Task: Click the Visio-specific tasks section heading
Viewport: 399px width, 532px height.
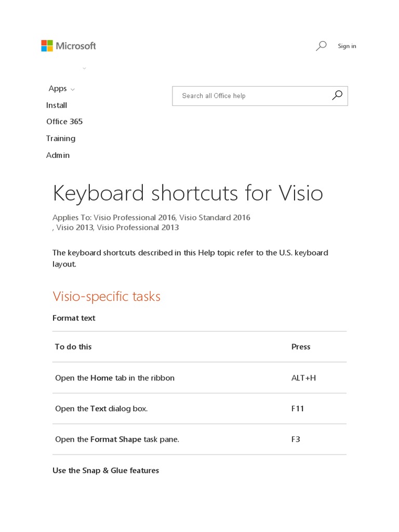Action: pos(107,297)
